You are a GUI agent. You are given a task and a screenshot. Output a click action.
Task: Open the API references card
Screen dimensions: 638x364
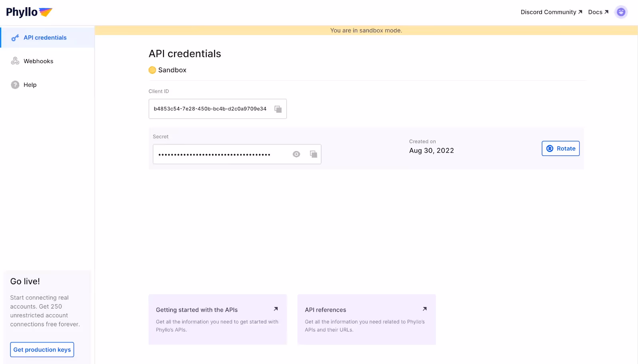coord(366,319)
